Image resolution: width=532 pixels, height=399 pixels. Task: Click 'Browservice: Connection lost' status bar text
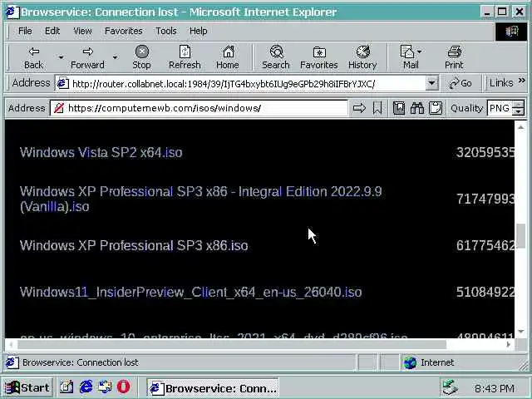[81, 362]
